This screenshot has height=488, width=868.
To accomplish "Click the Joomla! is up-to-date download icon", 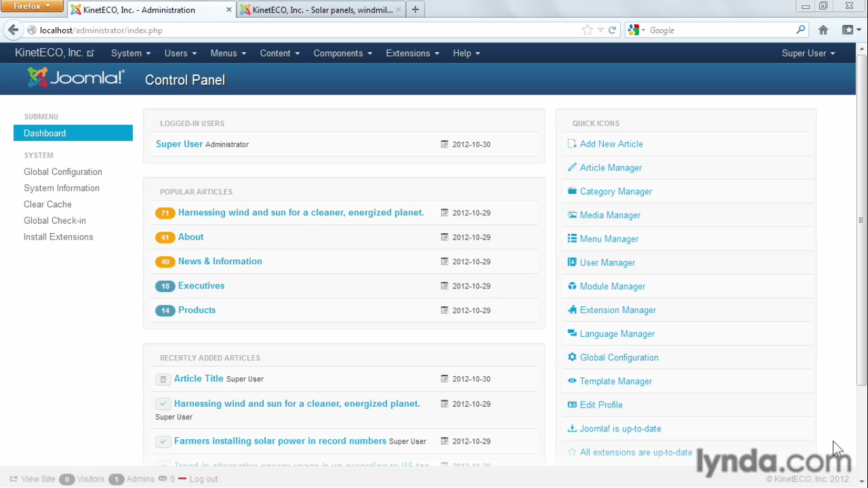I will [572, 428].
